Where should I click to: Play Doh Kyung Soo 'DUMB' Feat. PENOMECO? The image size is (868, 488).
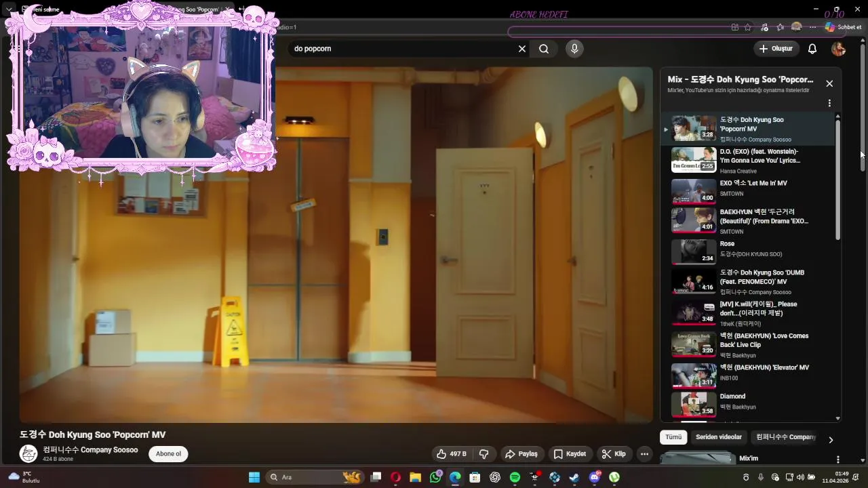click(748, 281)
